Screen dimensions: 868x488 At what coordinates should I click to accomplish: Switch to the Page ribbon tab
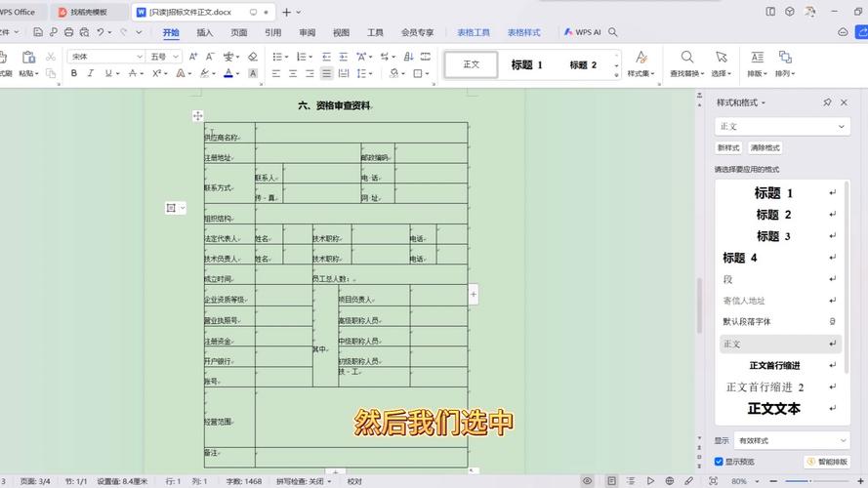[238, 32]
